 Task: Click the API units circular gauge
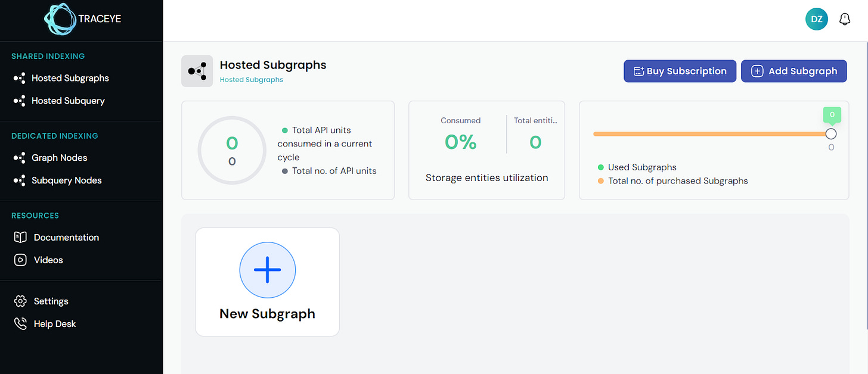click(232, 150)
